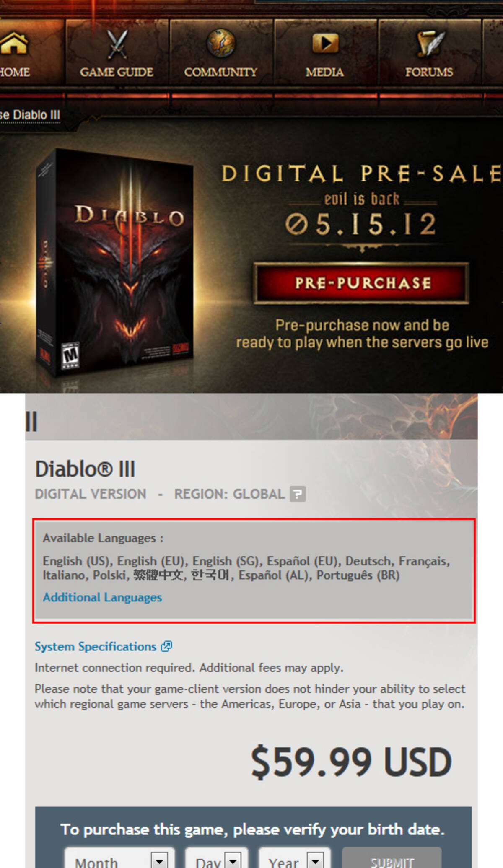This screenshot has height=868, width=503.
Task: Open the Media play icon
Action: pyautogui.click(x=325, y=43)
